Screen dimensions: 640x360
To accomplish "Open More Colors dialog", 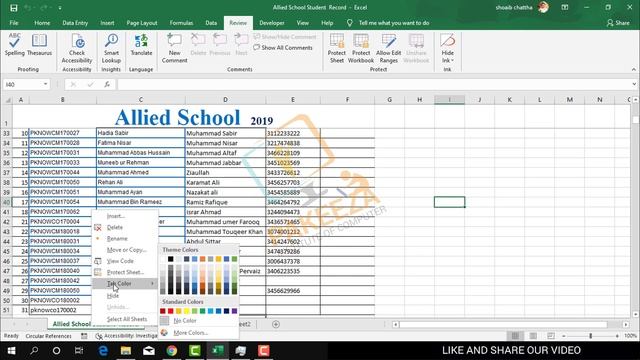I will (198, 333).
